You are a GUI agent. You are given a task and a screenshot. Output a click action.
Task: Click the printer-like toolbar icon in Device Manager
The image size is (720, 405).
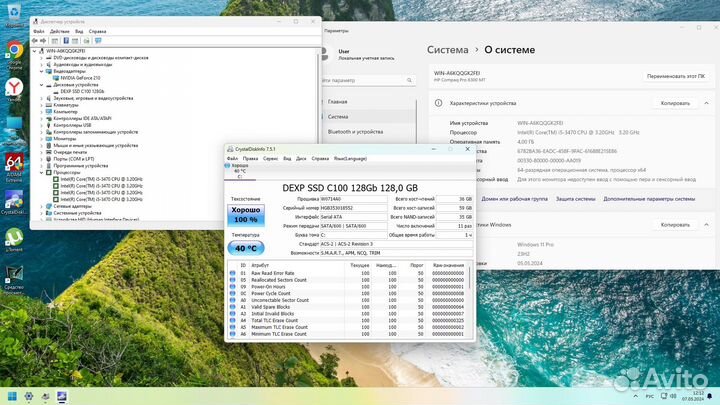(x=86, y=41)
